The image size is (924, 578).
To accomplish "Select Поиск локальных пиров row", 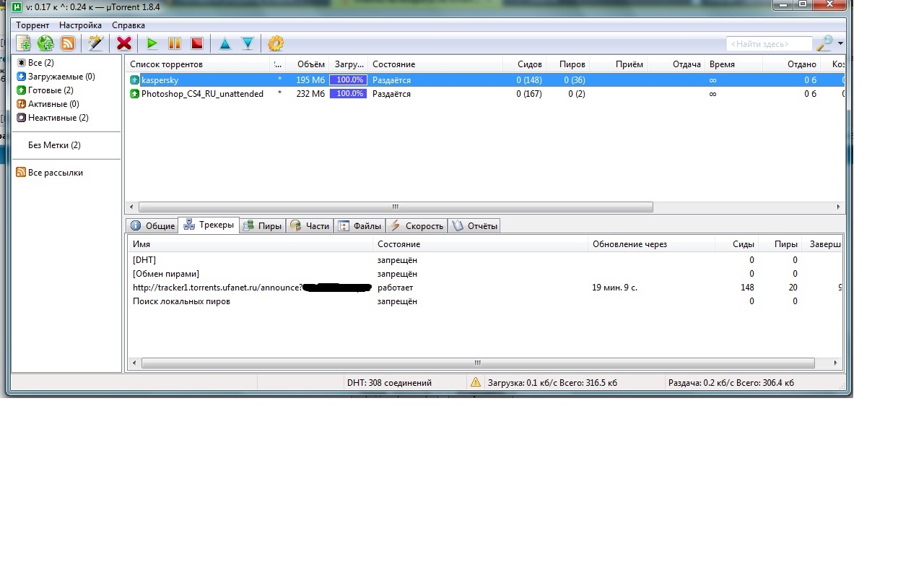I will coord(485,301).
